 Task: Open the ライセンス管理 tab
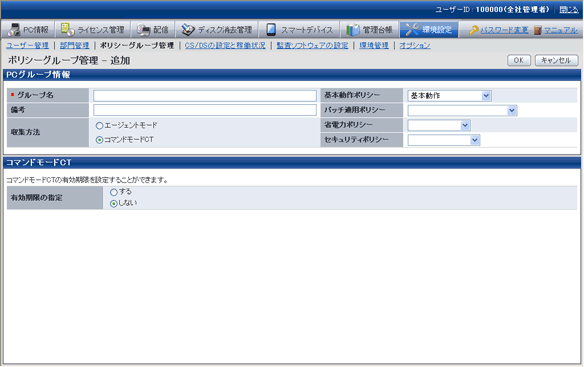point(93,29)
